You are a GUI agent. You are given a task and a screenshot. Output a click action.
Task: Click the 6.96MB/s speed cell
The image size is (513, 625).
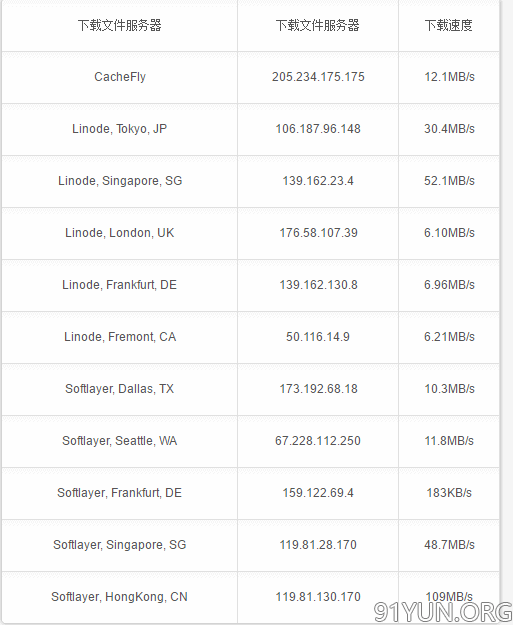(x=449, y=285)
